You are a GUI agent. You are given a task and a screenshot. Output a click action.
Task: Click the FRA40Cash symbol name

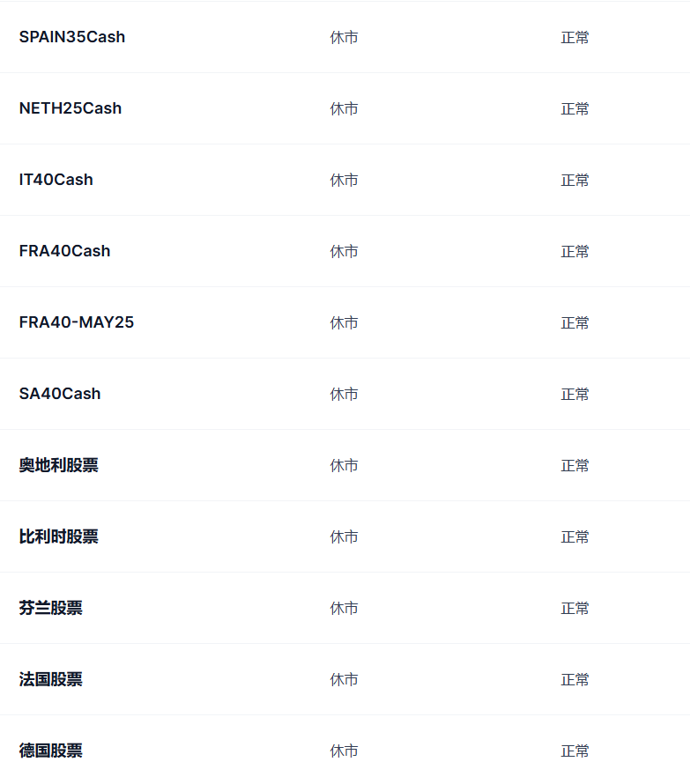point(64,251)
